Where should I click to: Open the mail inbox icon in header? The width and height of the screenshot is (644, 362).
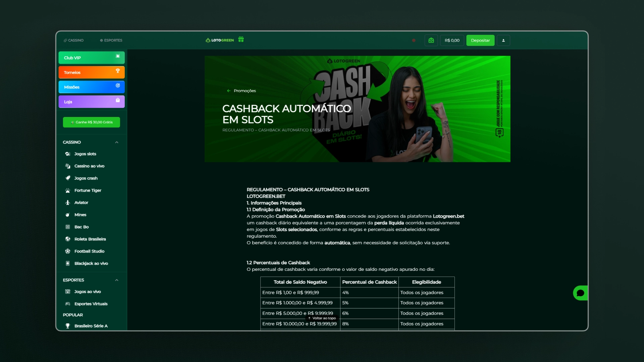431,40
